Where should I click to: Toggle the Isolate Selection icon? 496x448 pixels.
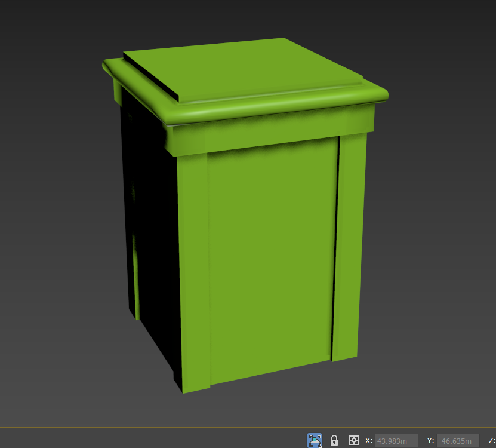[315, 440]
